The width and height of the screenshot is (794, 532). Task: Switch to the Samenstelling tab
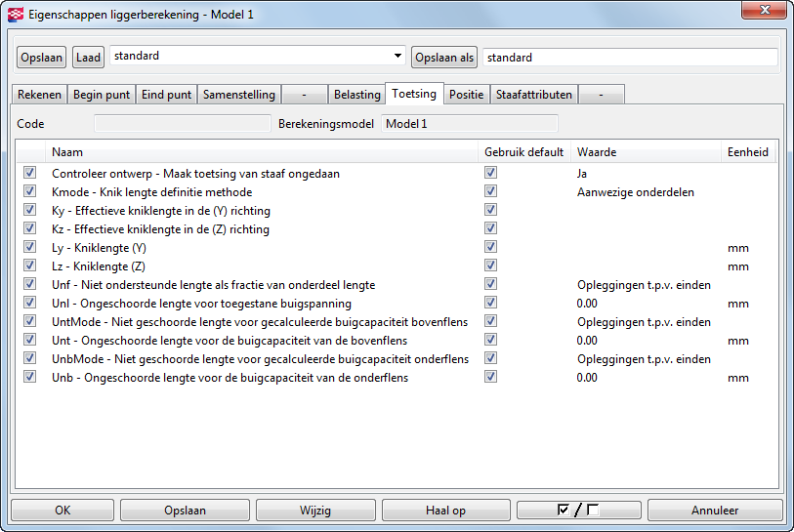click(239, 94)
